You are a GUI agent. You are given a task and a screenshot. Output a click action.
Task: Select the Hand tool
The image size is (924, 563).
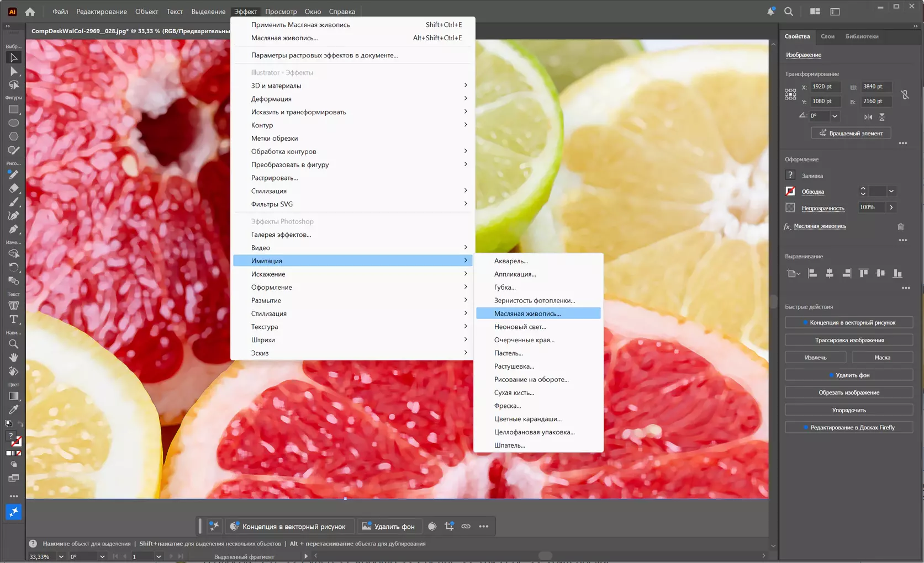point(13,358)
